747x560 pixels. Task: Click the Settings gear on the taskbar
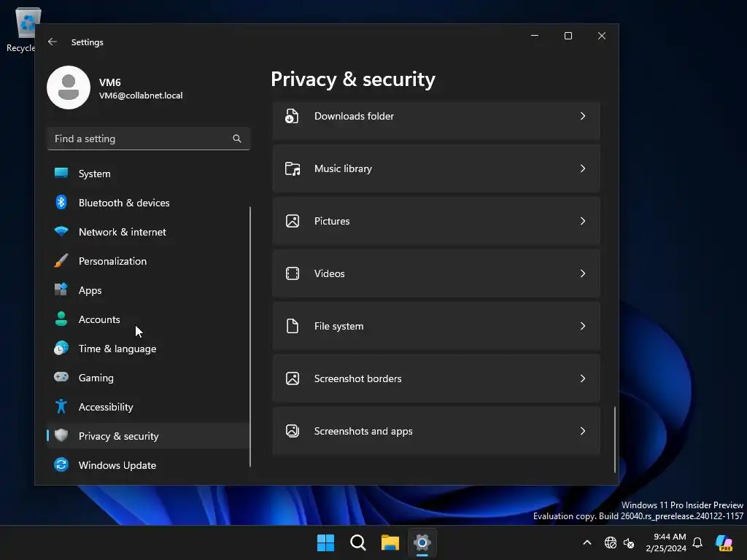tap(422, 542)
